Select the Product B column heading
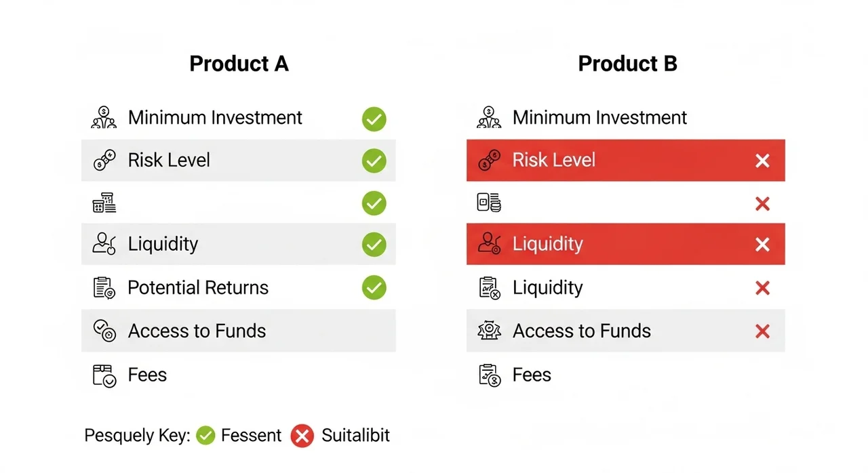Viewport: 868px width, 473px height. [x=627, y=64]
